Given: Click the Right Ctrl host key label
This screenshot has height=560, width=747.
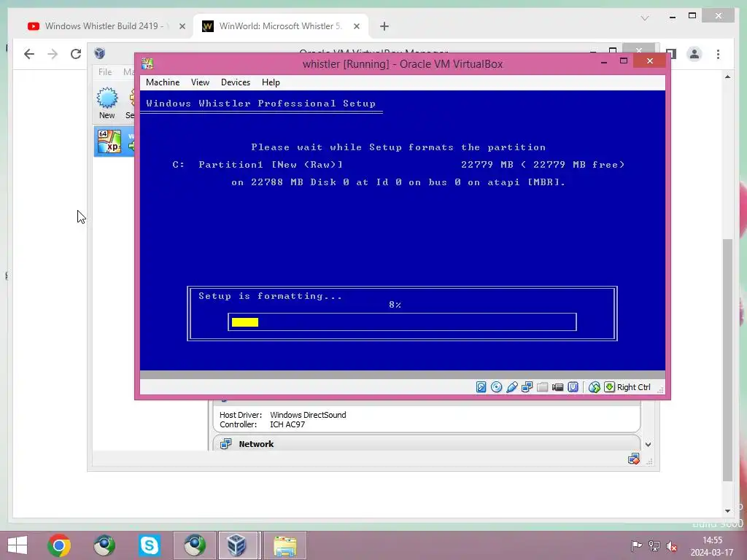Looking at the screenshot, I should (x=634, y=387).
